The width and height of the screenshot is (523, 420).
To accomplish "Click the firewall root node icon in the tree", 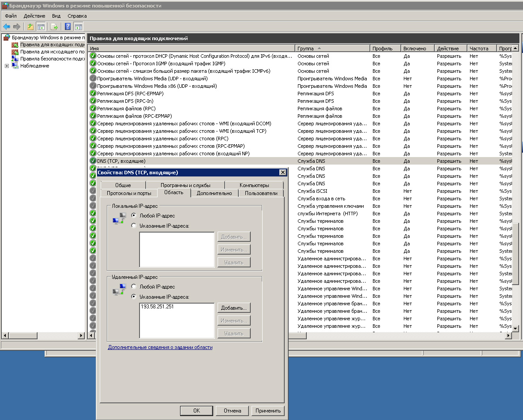I will (7, 37).
